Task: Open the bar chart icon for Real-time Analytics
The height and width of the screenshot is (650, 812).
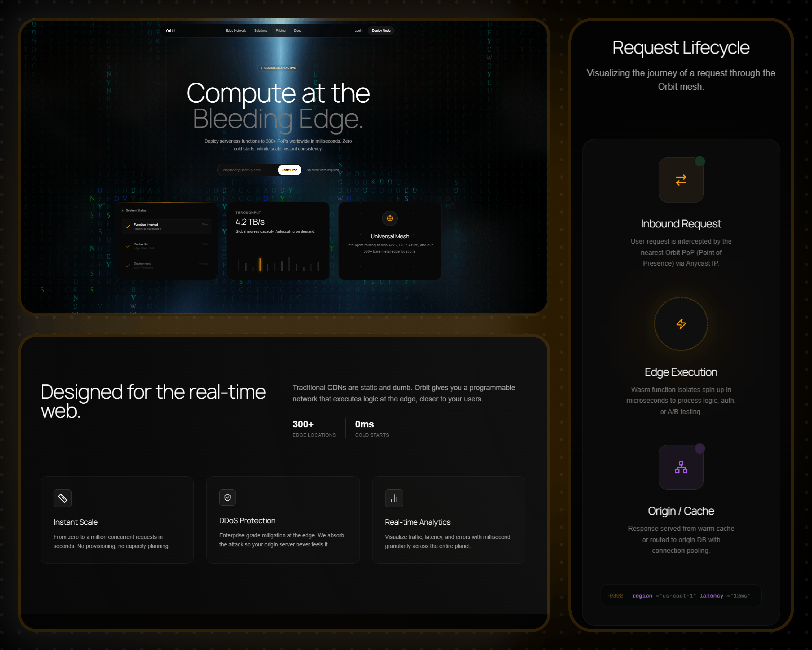Action: 394,498
